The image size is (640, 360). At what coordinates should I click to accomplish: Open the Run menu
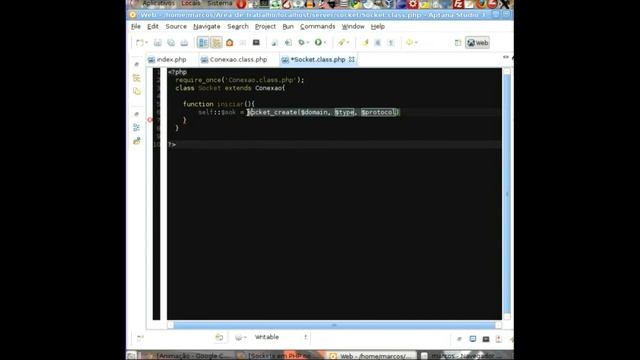(x=288, y=27)
